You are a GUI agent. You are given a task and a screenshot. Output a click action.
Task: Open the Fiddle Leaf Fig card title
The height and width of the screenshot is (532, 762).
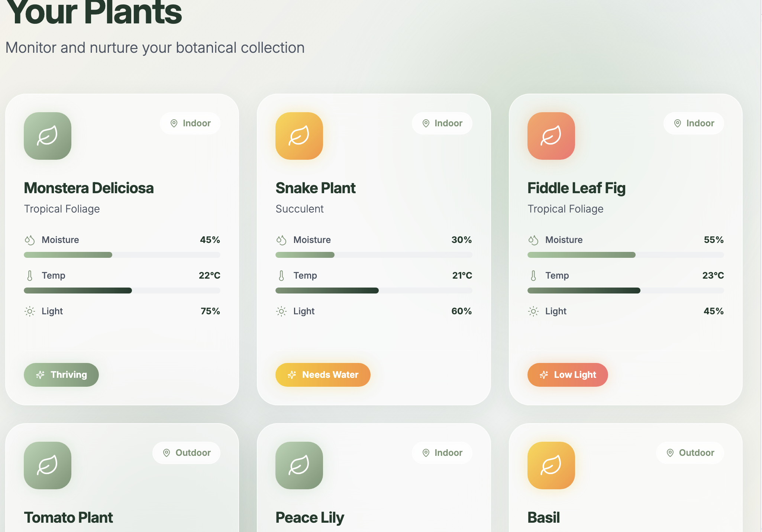coord(577,188)
